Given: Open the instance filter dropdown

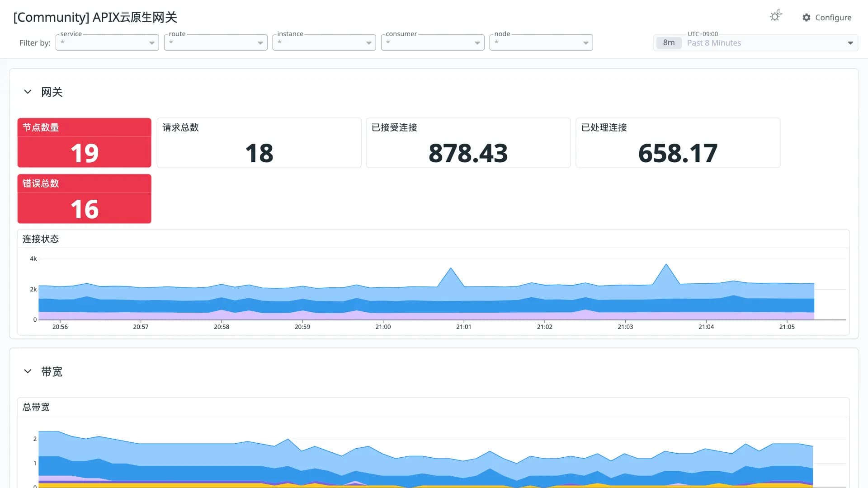Looking at the screenshot, I should [324, 42].
